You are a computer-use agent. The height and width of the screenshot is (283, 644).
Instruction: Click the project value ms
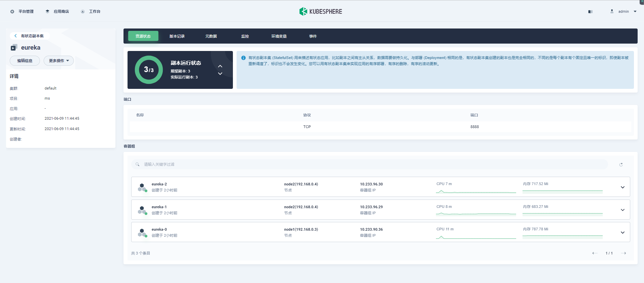[47, 98]
